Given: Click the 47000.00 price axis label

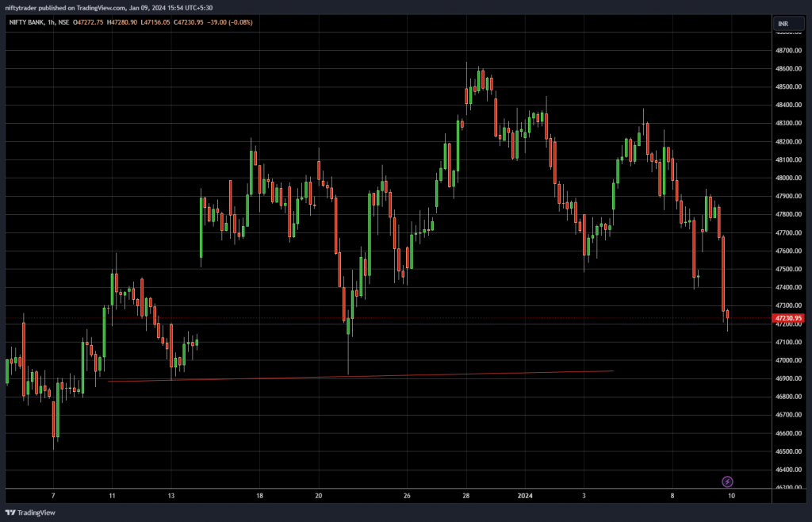Looking at the screenshot, I should click(788, 360).
